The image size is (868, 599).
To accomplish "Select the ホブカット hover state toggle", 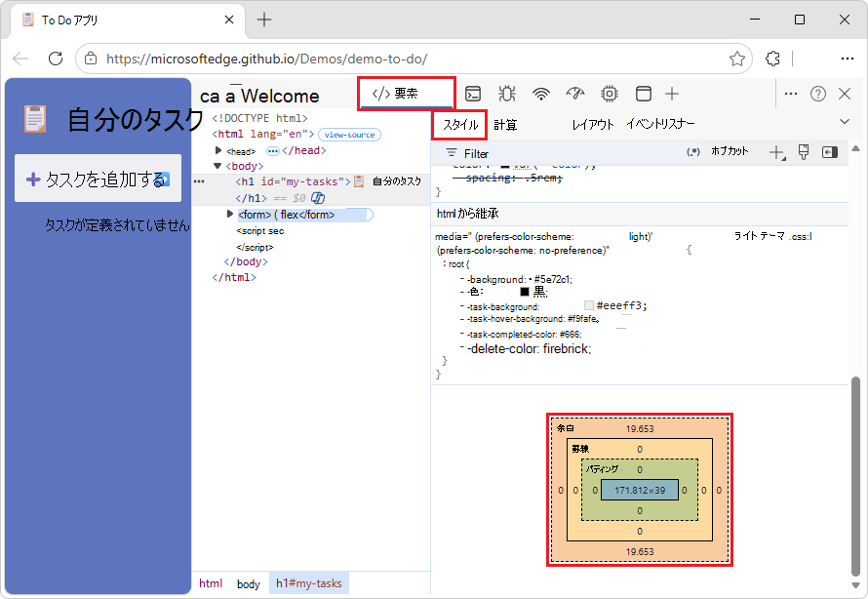I will (x=730, y=151).
